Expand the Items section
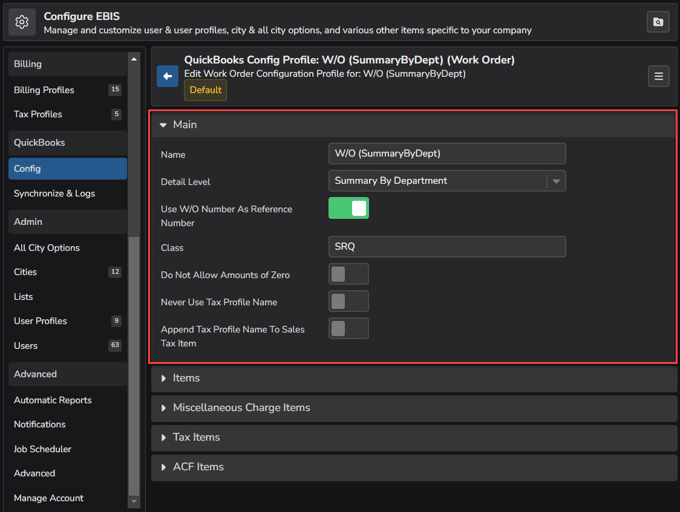 pyautogui.click(x=186, y=378)
